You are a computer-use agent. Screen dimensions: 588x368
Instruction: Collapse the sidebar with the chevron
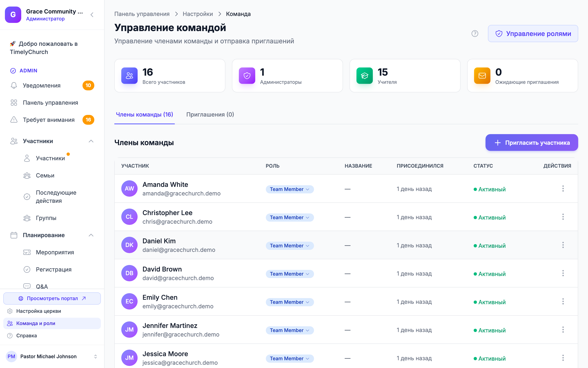coord(92,15)
